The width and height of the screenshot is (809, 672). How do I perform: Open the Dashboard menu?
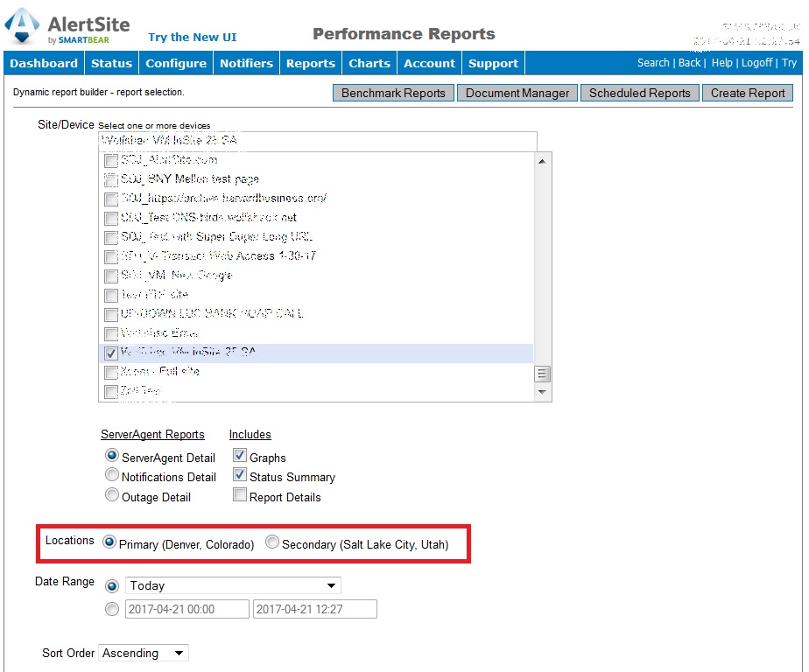[44, 62]
